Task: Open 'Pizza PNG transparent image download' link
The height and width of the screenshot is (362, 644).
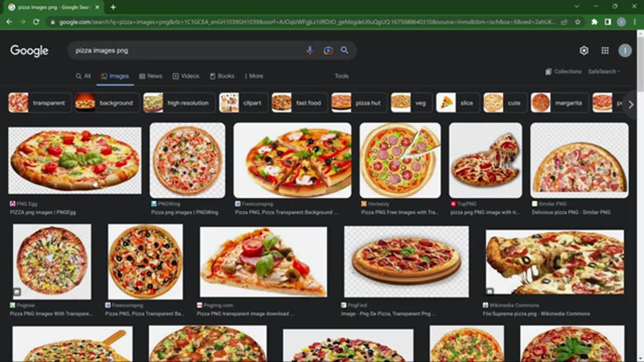Action: 245,314
